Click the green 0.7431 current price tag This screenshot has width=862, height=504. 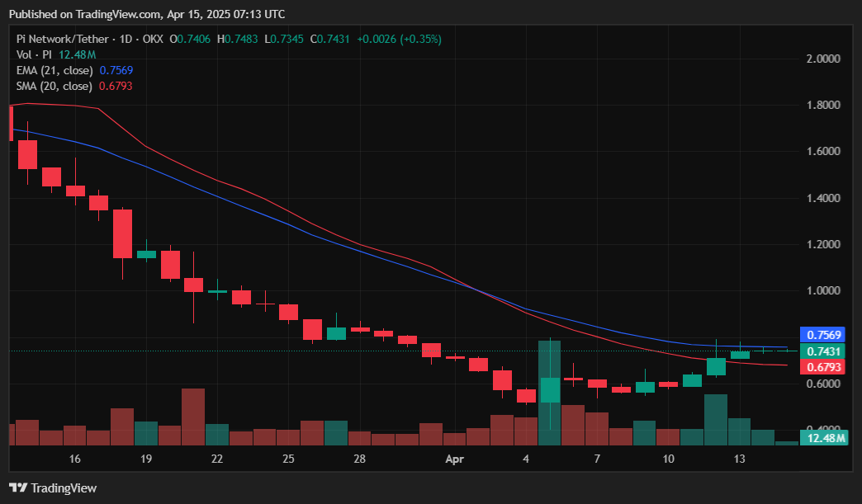coord(822,351)
